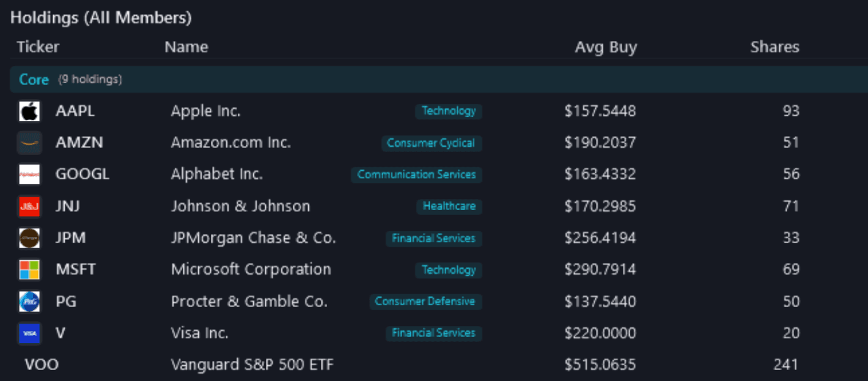Click the $190.2037 average buy value
This screenshot has width=868, height=381.
(x=600, y=143)
